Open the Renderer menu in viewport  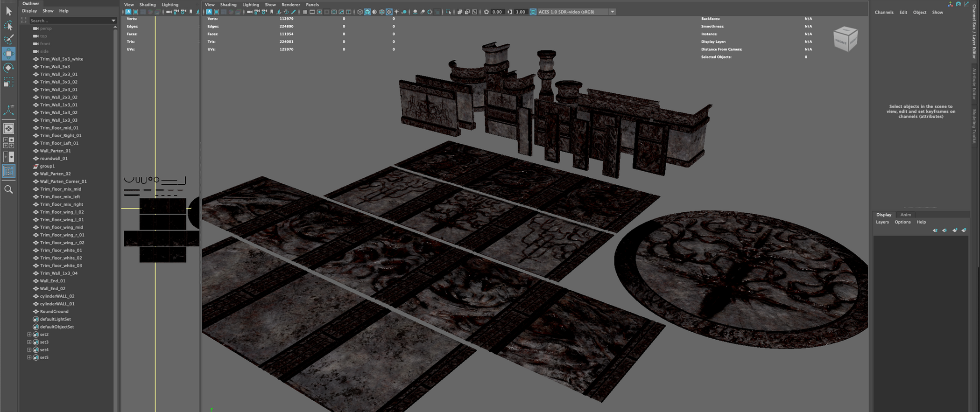(x=290, y=5)
